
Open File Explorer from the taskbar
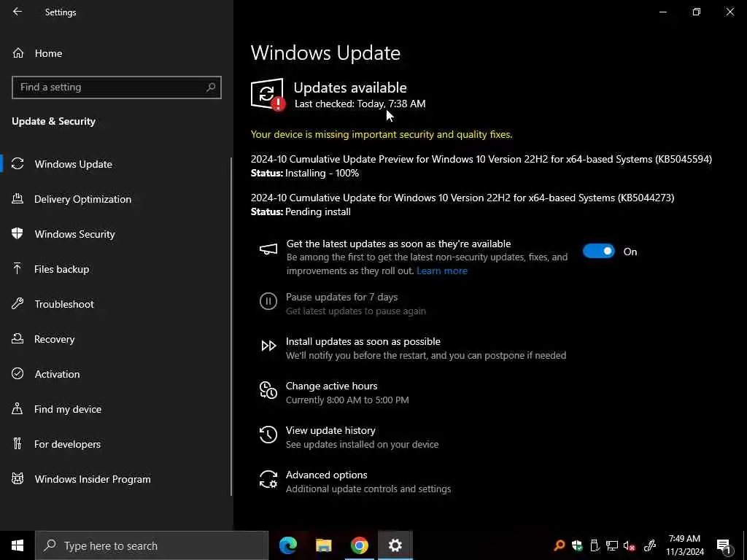[x=323, y=545]
